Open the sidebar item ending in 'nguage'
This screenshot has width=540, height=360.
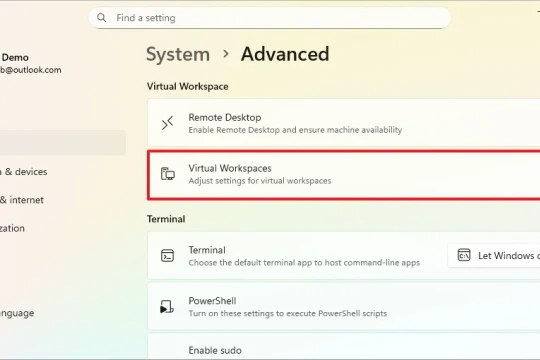click(17, 313)
